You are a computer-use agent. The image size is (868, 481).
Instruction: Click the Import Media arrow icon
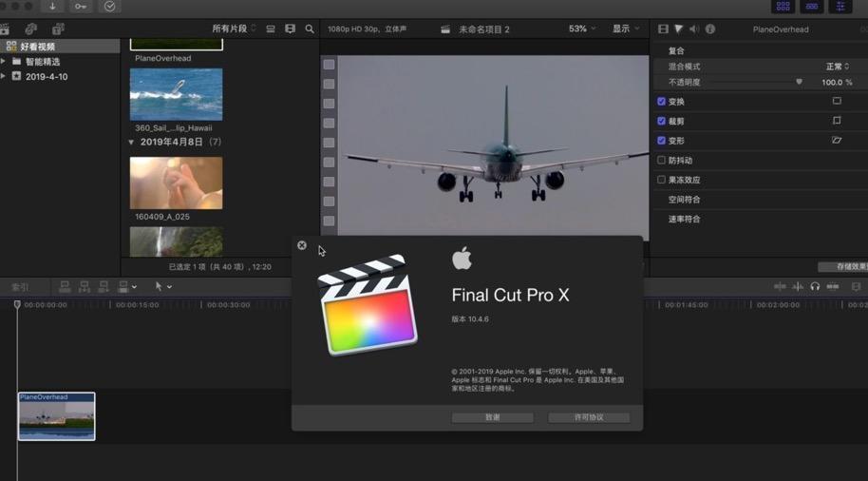coord(52,7)
